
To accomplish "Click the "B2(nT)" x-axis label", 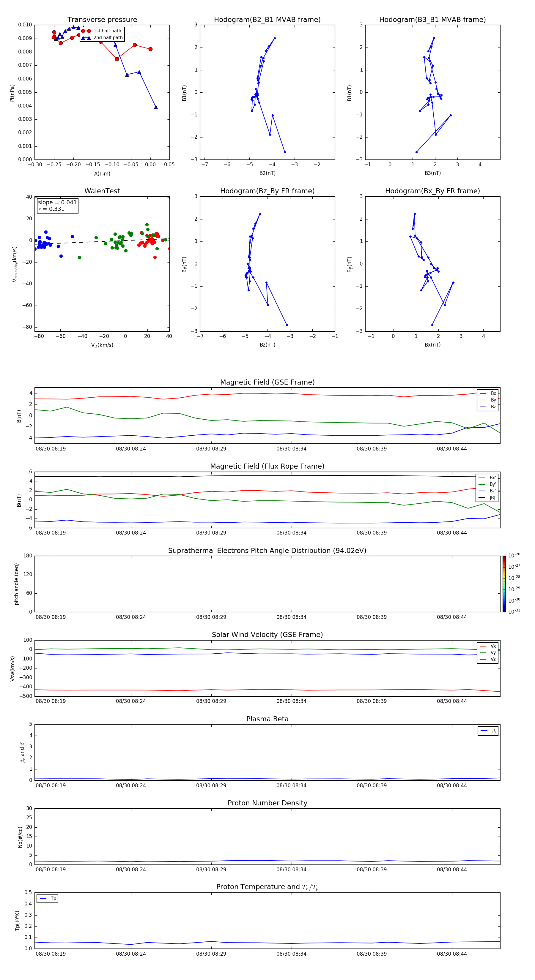I will pyautogui.click(x=267, y=173).
